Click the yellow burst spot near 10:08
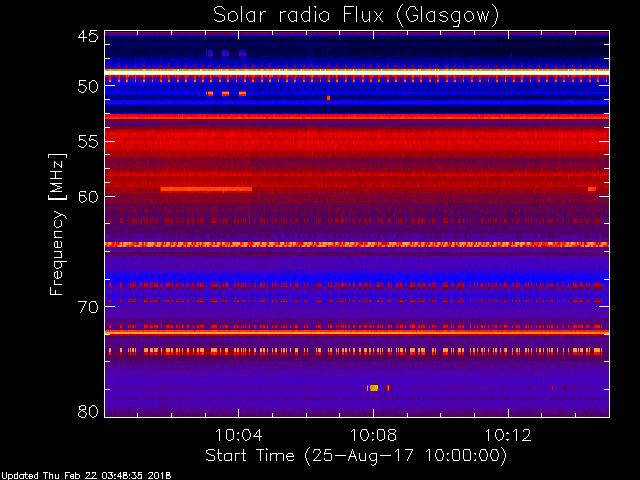This screenshot has width=640, height=480. pos(374,388)
